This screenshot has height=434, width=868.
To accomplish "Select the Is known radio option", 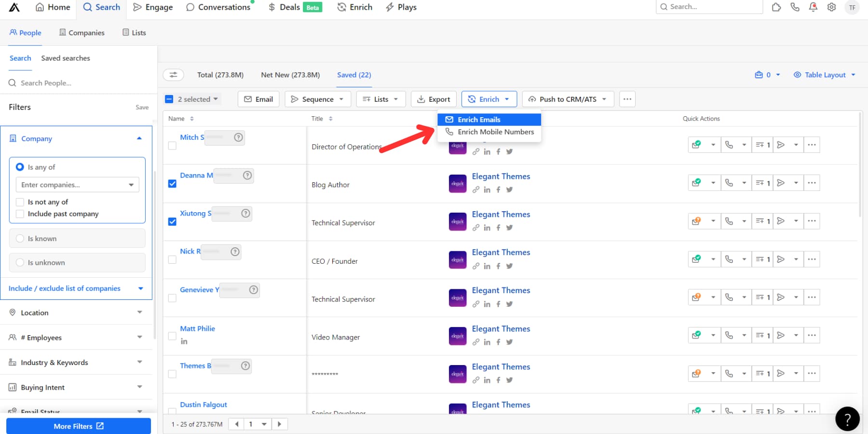I will [x=20, y=239].
